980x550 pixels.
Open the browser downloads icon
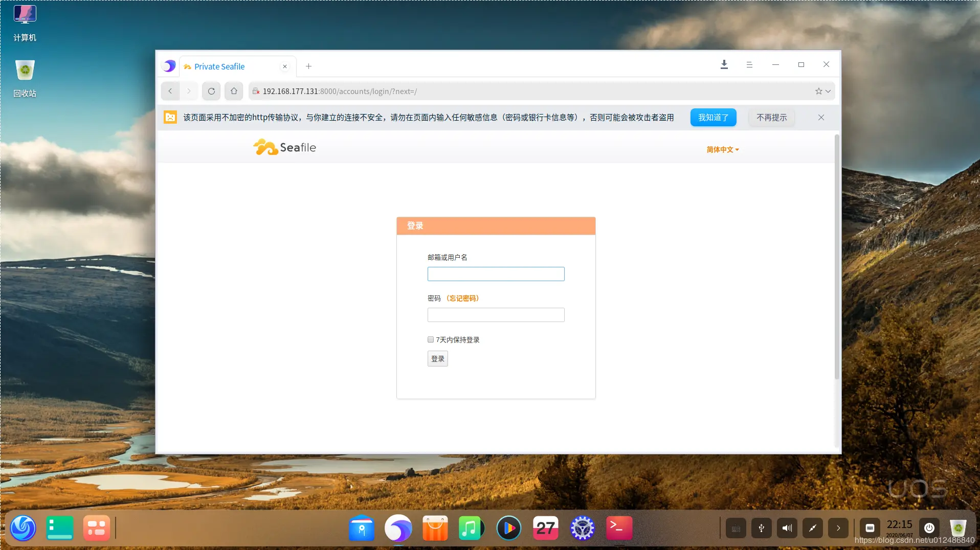(x=724, y=64)
